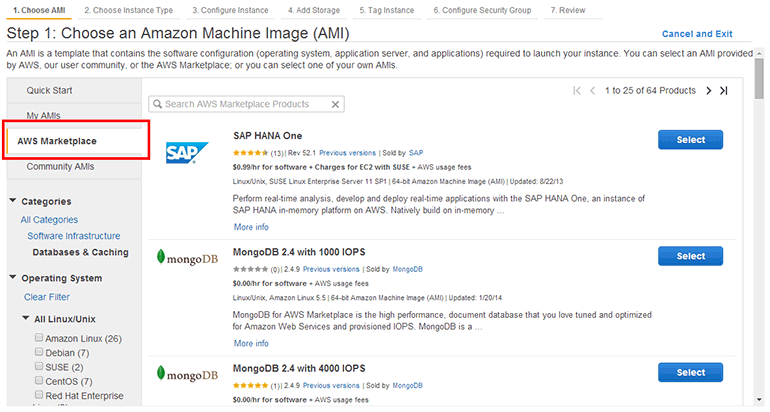Click the magnifier icon in search box

(157, 104)
